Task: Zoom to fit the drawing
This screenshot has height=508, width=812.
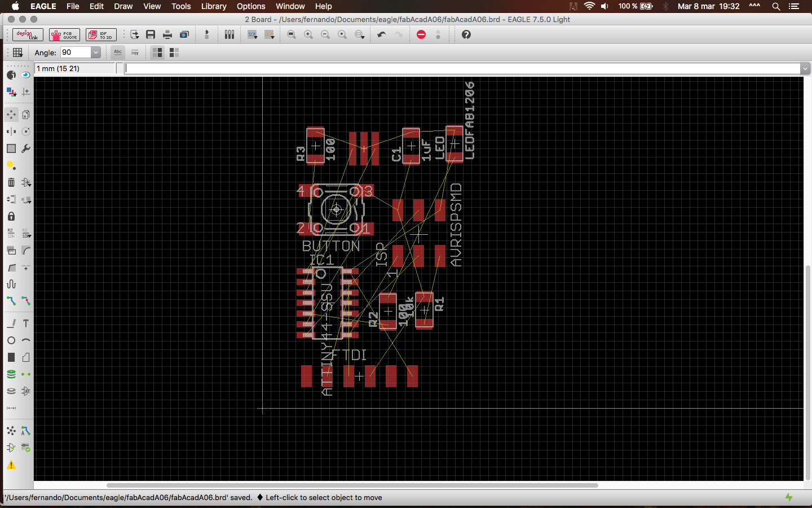Action: click(292, 35)
